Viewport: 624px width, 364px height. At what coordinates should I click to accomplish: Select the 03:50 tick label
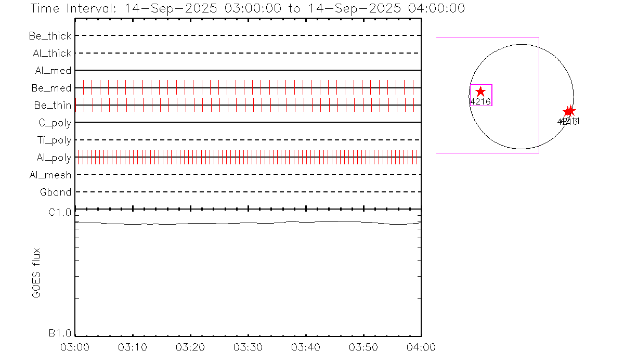[363, 347]
